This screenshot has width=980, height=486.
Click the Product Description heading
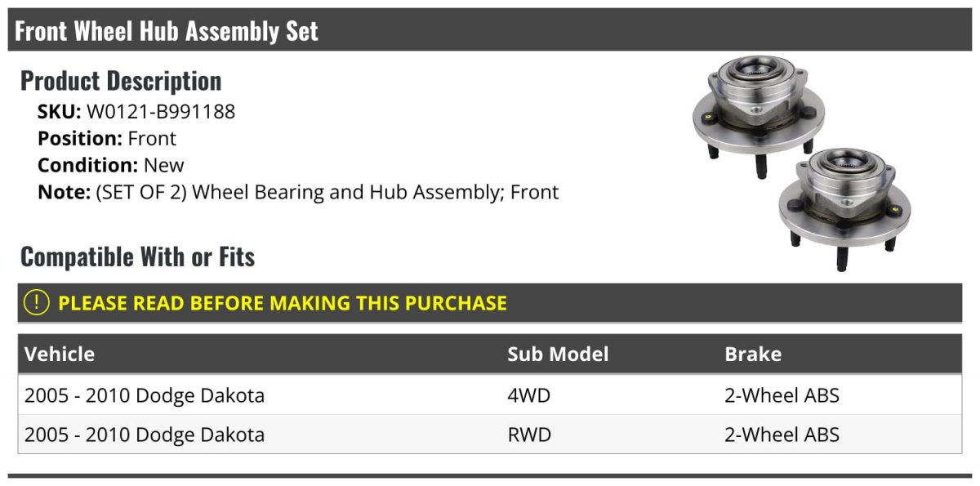pos(121,81)
